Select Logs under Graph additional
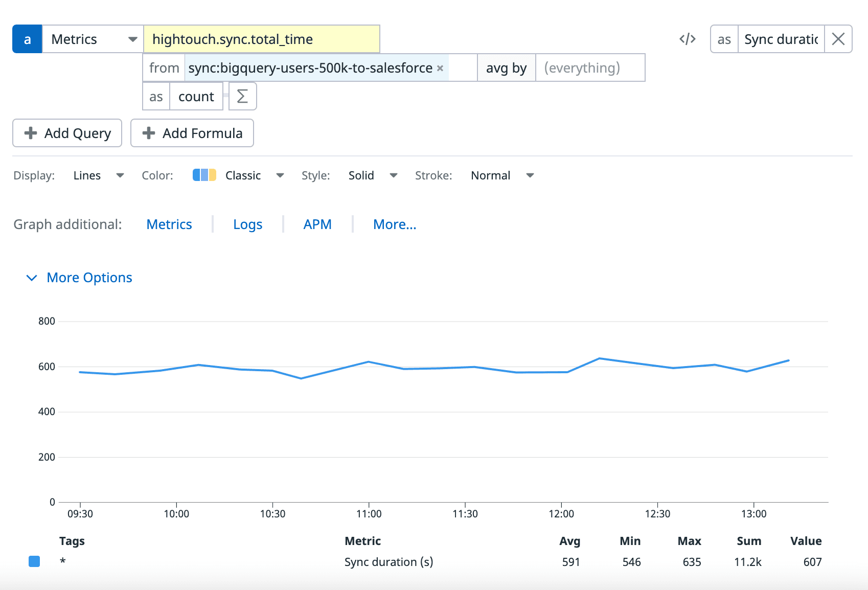 click(247, 224)
